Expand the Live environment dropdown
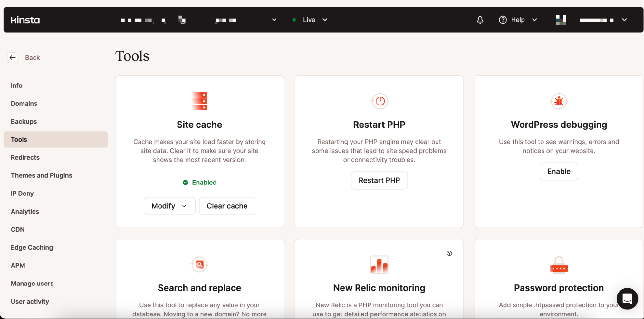This screenshot has width=644, height=319. tap(325, 20)
